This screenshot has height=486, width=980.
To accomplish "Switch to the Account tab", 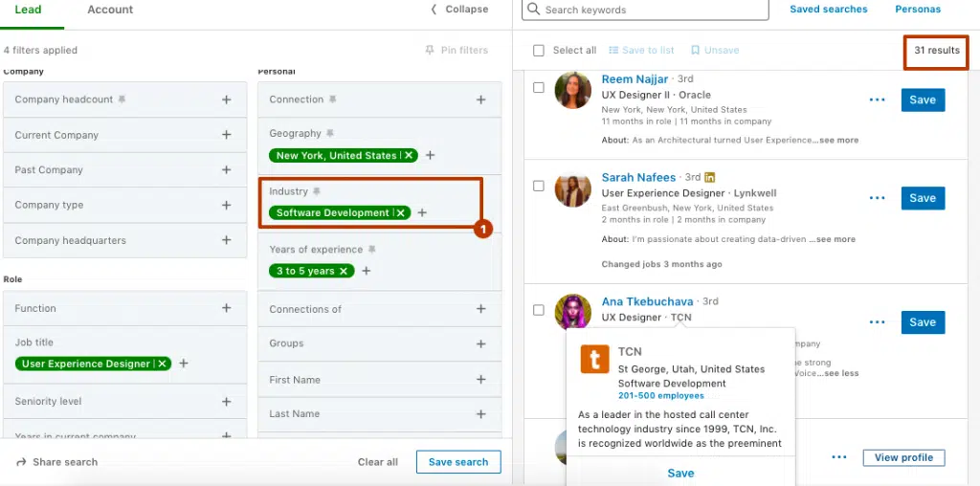I will 110,10.
